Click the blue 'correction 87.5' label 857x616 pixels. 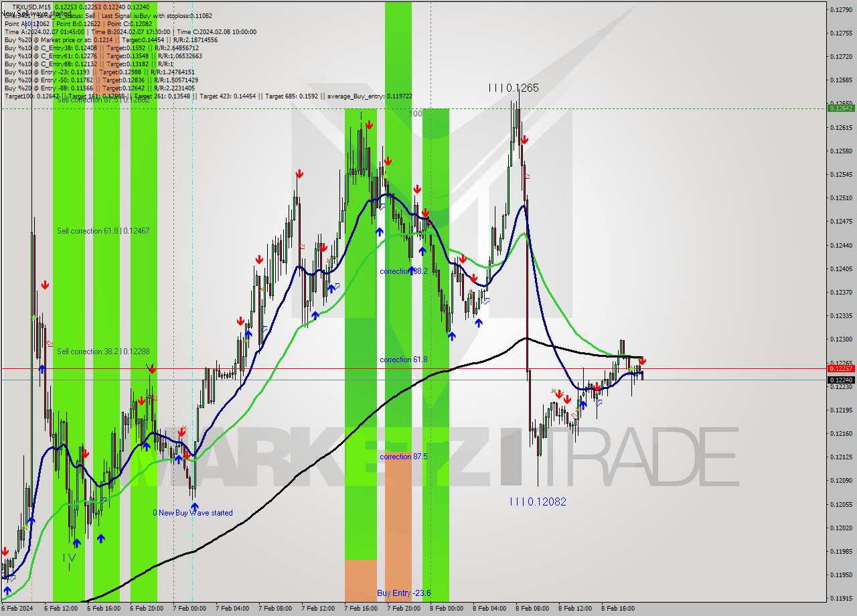coord(404,457)
